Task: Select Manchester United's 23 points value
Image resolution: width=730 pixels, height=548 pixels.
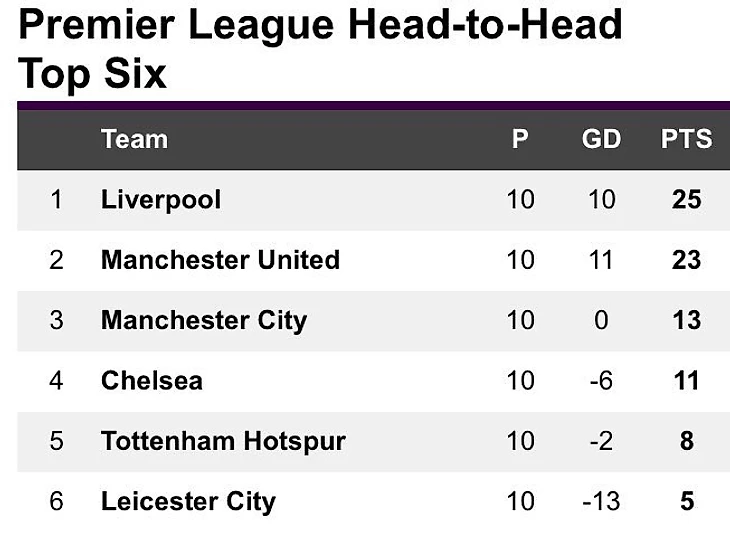Action: point(687,260)
